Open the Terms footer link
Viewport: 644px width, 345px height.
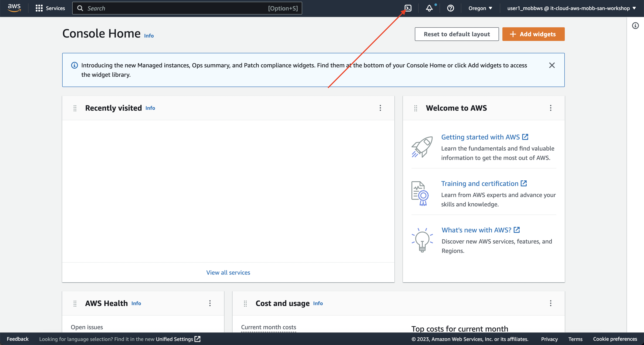coord(575,339)
